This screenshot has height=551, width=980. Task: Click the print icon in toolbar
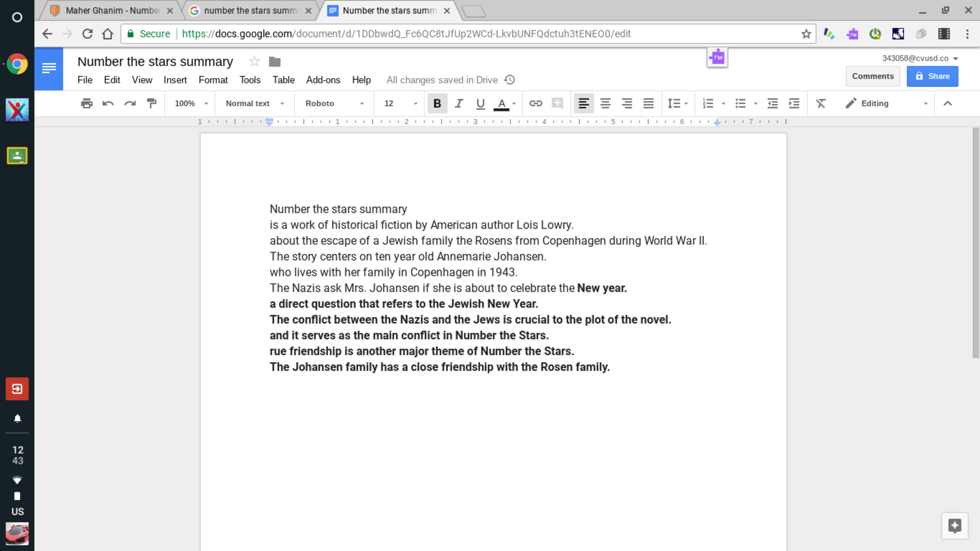[x=86, y=103]
